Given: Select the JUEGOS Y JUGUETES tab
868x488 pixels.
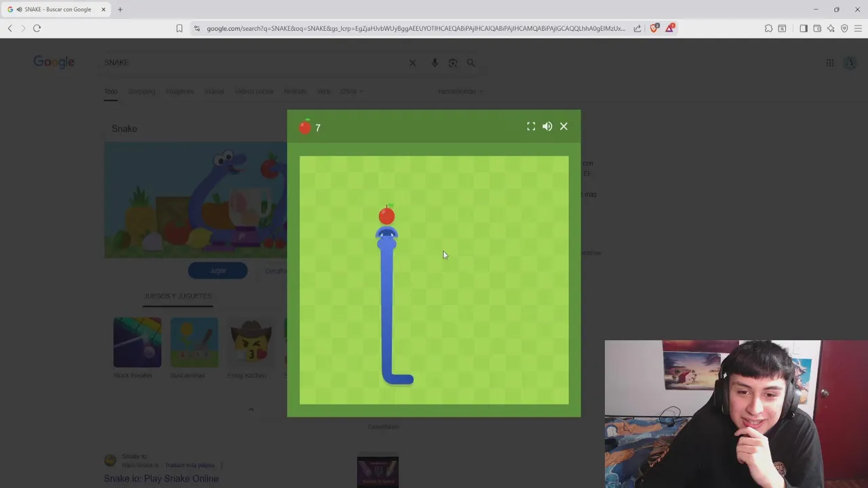Looking at the screenshot, I should (178, 296).
